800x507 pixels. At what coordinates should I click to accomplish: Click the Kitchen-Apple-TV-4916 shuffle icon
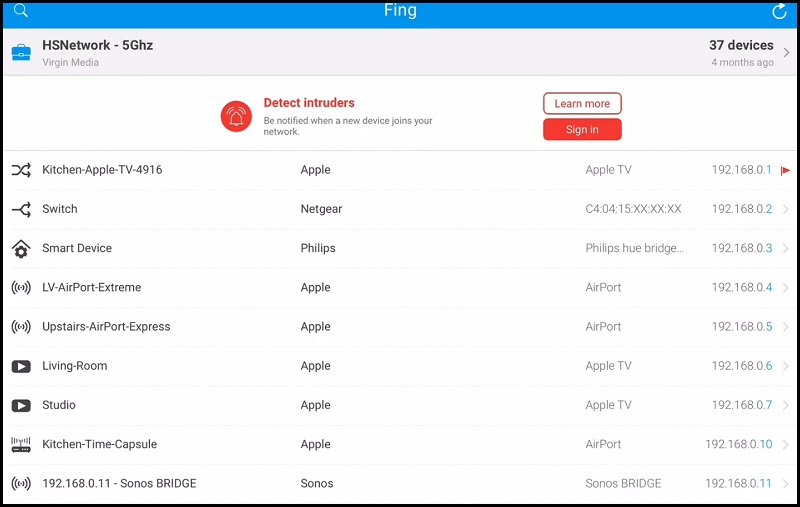(21, 170)
